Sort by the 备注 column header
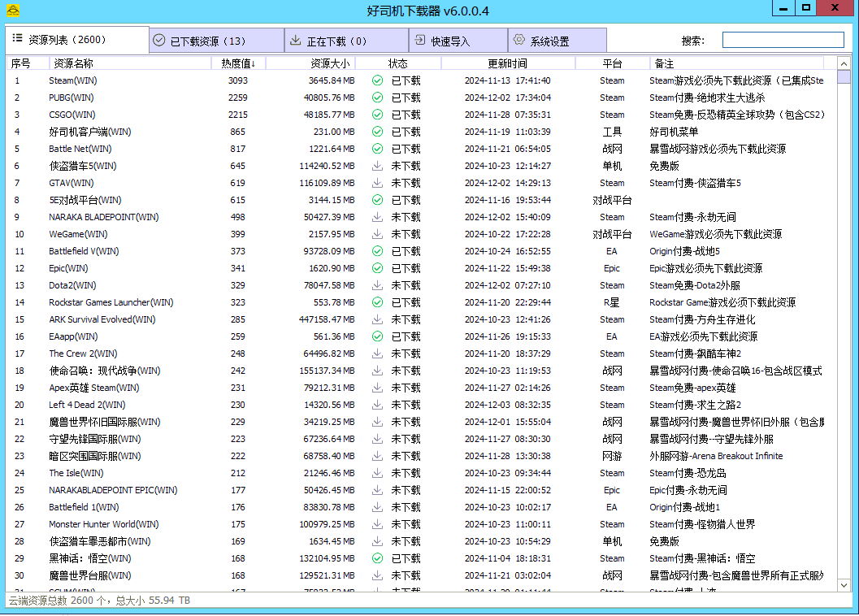Screen dimensions: 859x616 pyautogui.click(x=737, y=63)
